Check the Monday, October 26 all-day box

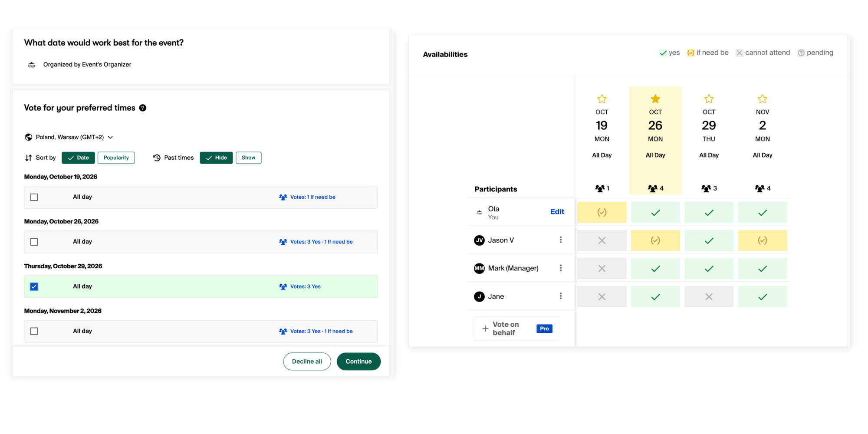pos(34,242)
